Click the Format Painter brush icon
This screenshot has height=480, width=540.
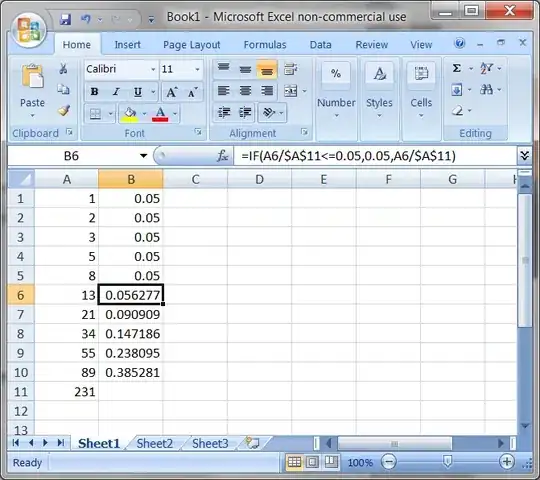(x=64, y=111)
